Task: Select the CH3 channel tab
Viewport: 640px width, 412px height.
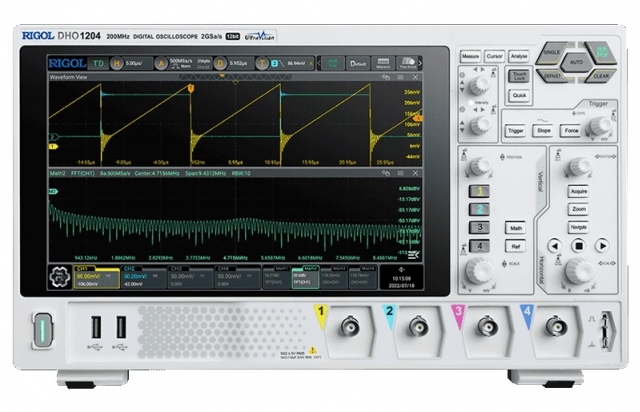Action: [x=190, y=277]
